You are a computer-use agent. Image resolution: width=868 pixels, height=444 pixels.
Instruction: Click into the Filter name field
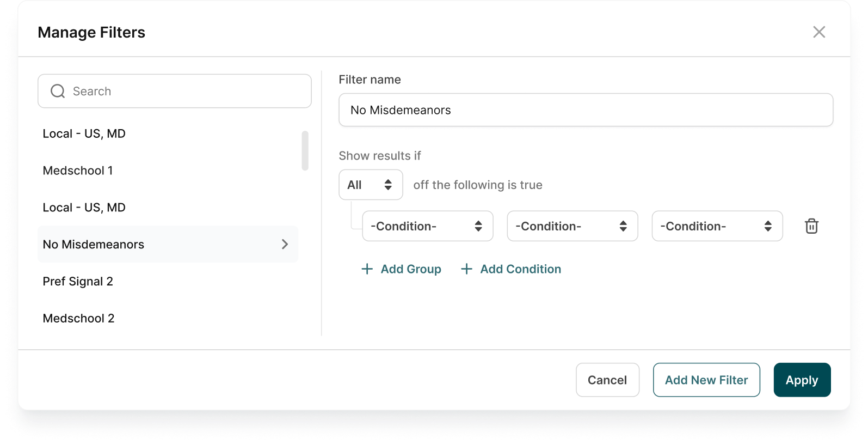[586, 110]
